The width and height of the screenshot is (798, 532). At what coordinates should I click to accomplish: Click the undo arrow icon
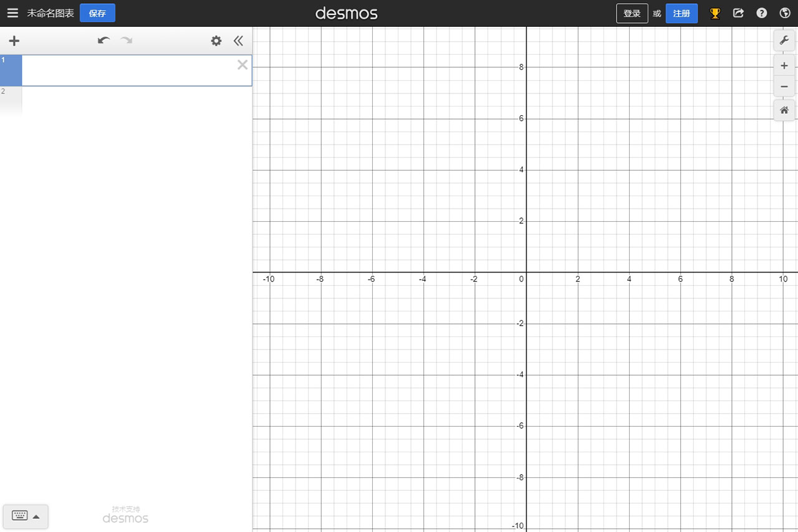click(103, 40)
